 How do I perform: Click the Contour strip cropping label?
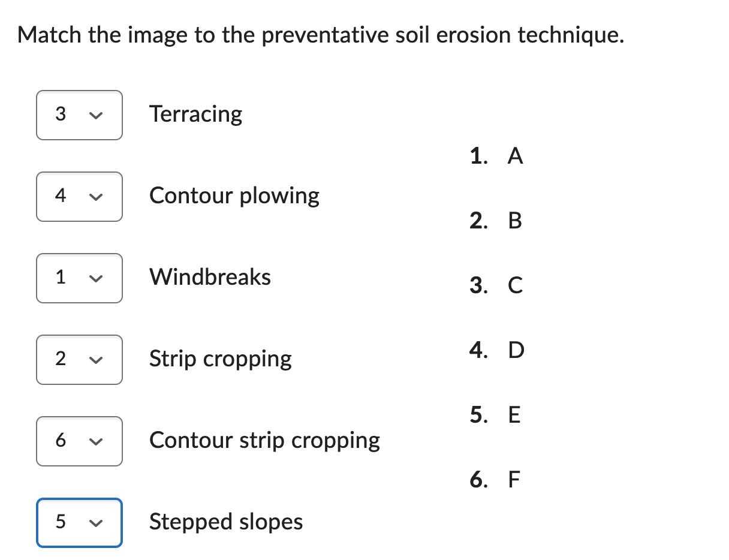pos(264,441)
